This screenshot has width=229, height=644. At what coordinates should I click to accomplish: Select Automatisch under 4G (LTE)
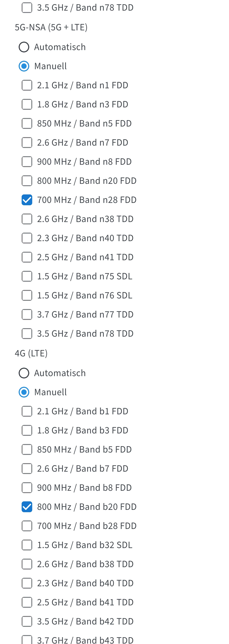(24, 373)
